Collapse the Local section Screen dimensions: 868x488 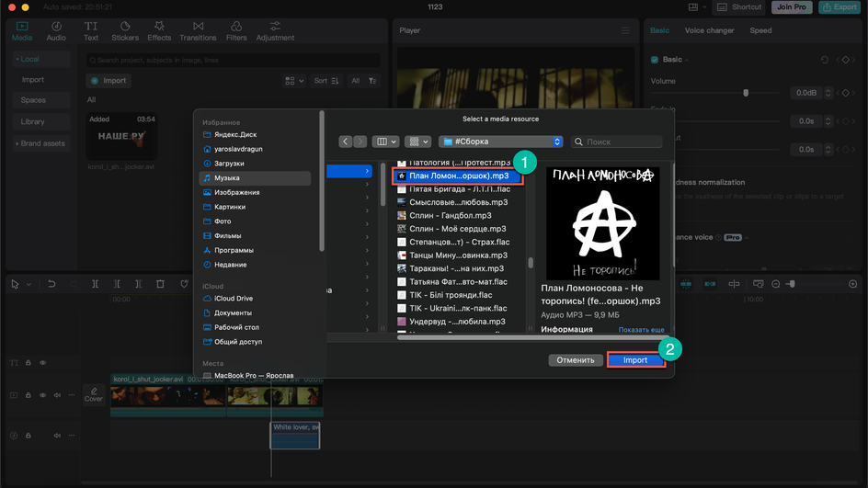41,59
